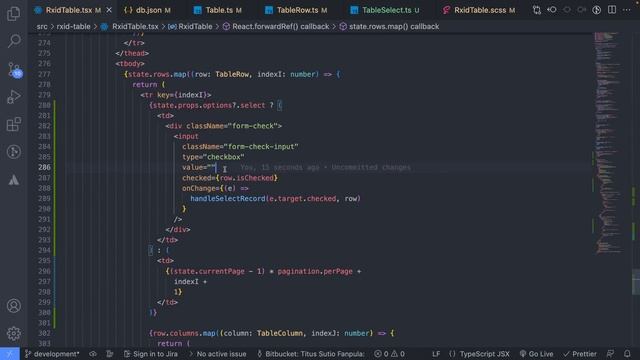Click className="form-check-input" on line 284
This screenshot has height=360, width=640.
[240, 147]
